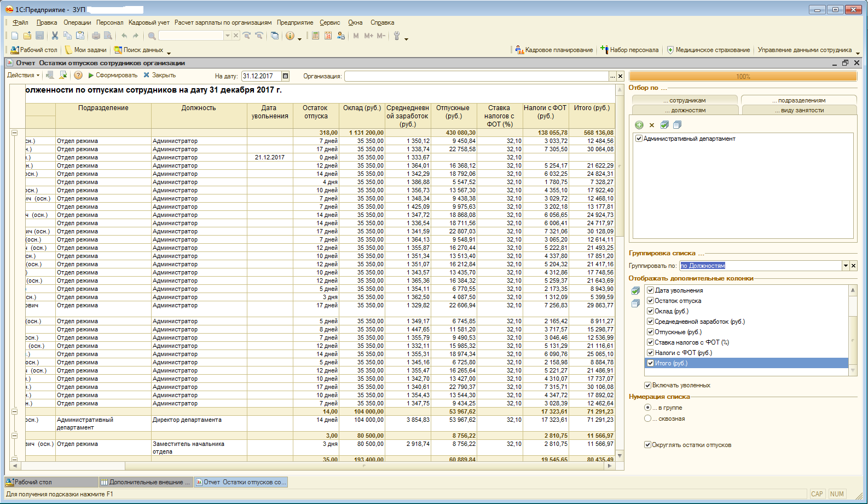Cut selection with the scissors icon
The height and width of the screenshot is (504, 868).
pos(55,36)
